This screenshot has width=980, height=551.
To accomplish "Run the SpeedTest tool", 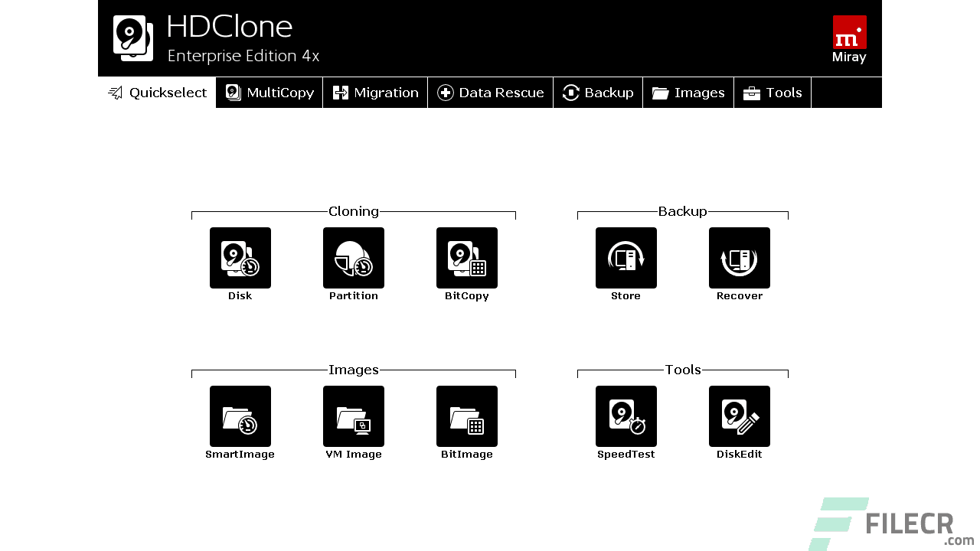I will pyautogui.click(x=626, y=416).
